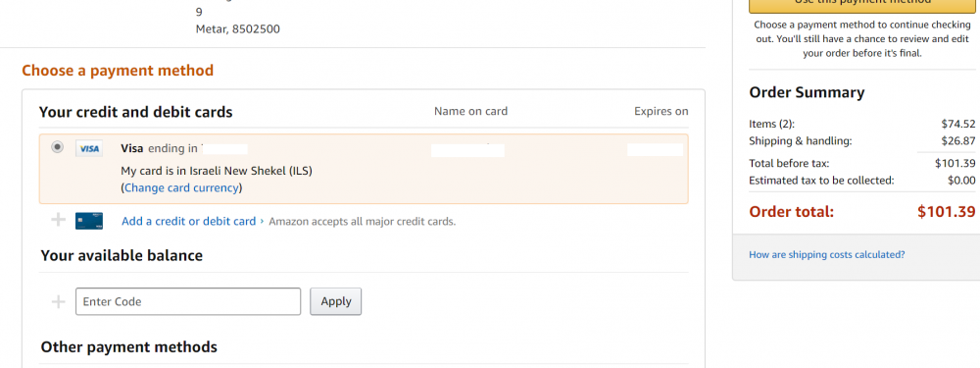Select the Visa card radio button
Viewport: 980px width, 368px height.
pos(58,148)
